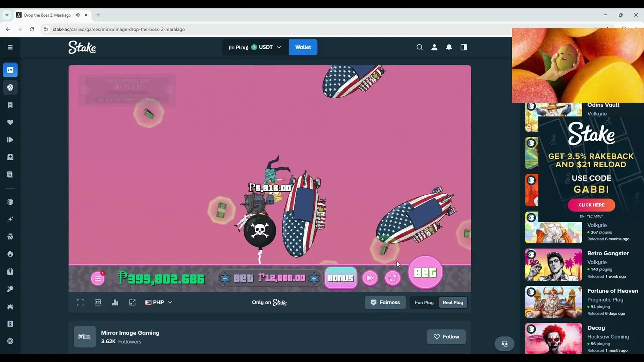Image resolution: width=644 pixels, height=362 pixels.
Task: View site information icon in address bar
Action: tap(46, 29)
